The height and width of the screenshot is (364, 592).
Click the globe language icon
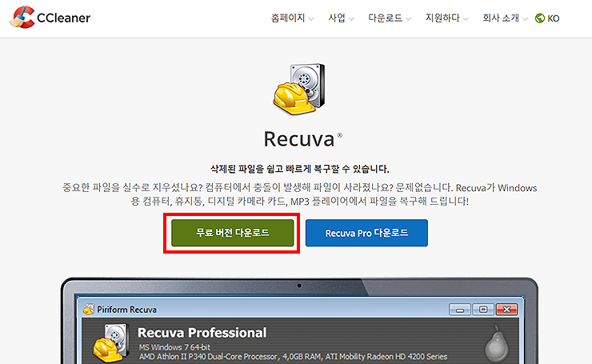(540, 18)
